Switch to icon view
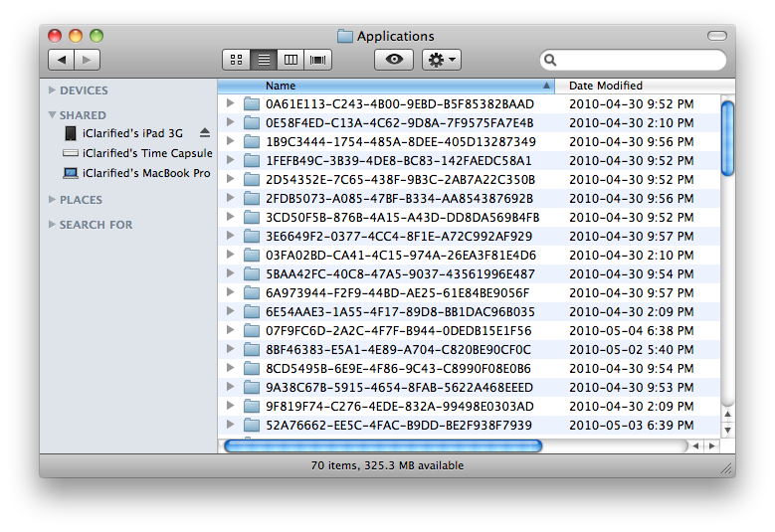Image resolution: width=775 pixels, height=532 pixels. (236, 61)
